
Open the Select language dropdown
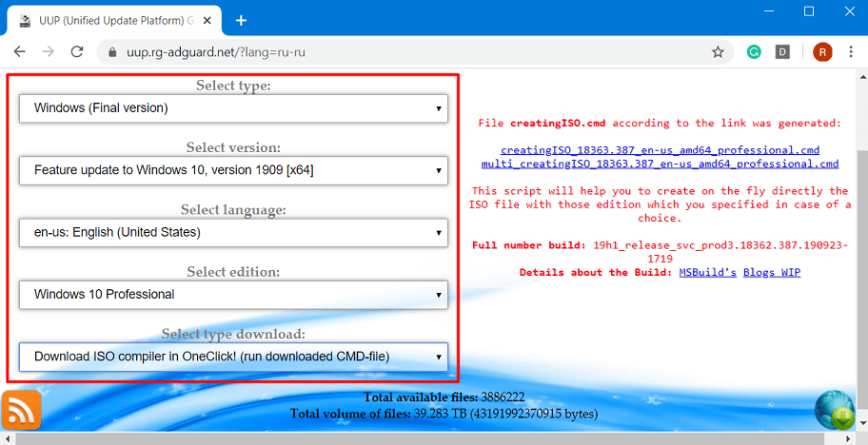click(233, 232)
